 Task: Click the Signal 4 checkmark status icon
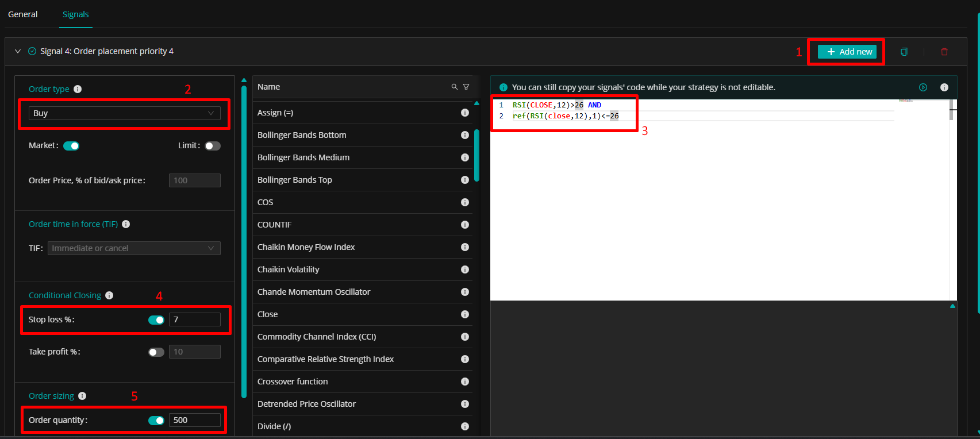(32, 51)
